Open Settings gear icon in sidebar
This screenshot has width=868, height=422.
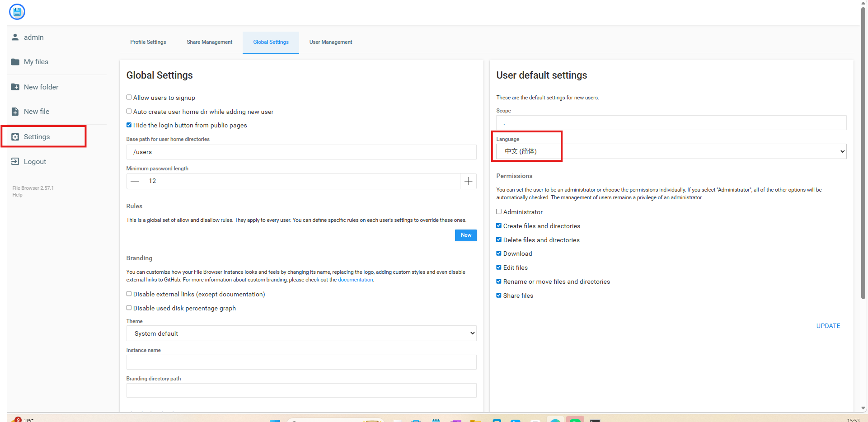(x=15, y=137)
